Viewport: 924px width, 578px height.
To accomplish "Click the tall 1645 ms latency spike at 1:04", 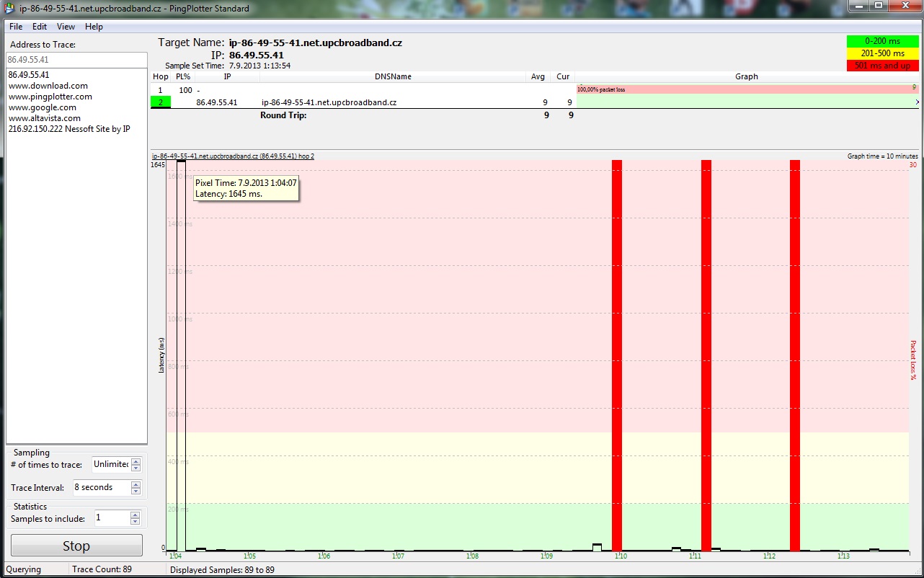I will click(181, 355).
